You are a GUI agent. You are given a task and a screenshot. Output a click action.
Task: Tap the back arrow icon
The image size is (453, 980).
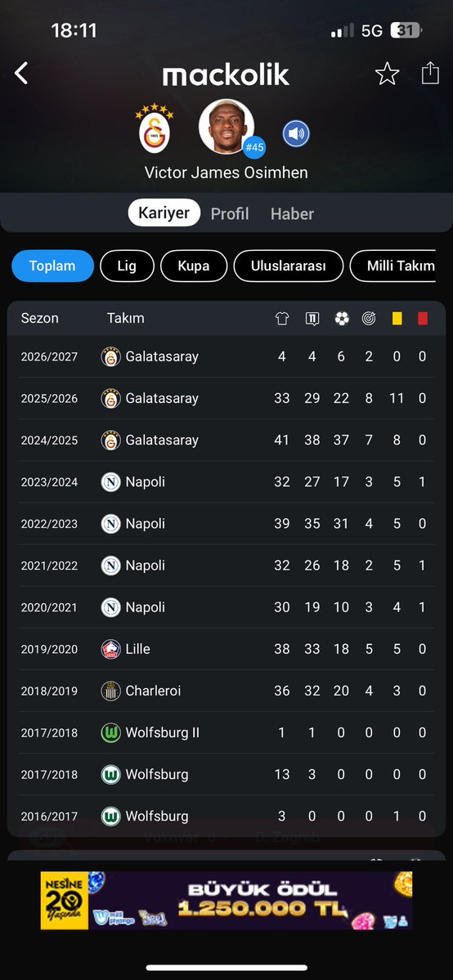click(x=21, y=73)
